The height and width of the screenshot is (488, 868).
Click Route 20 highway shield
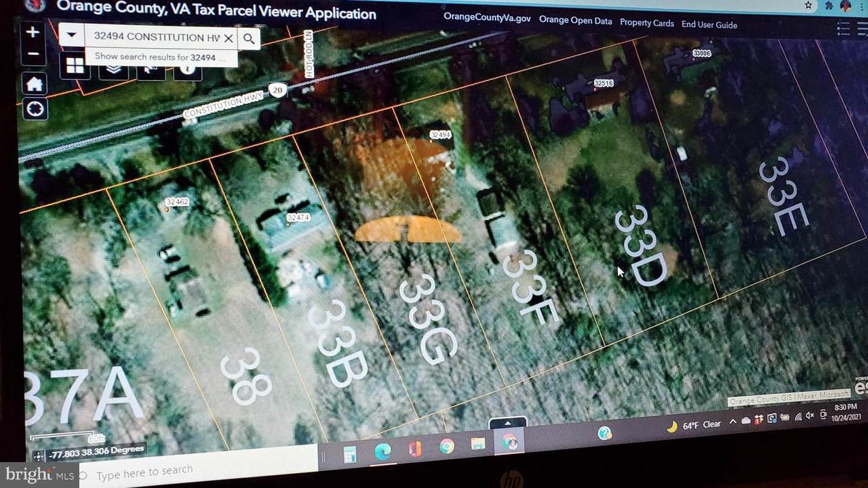click(x=276, y=89)
